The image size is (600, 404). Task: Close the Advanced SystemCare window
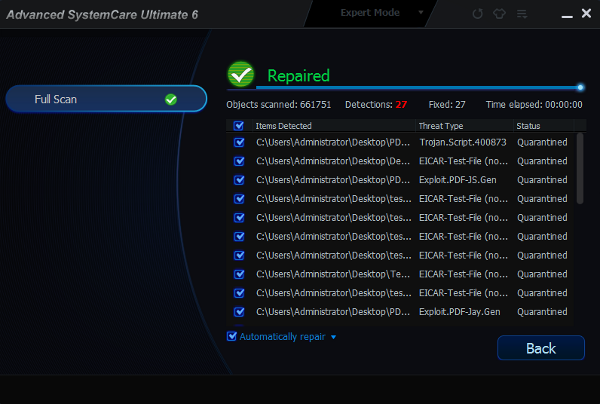click(x=586, y=13)
